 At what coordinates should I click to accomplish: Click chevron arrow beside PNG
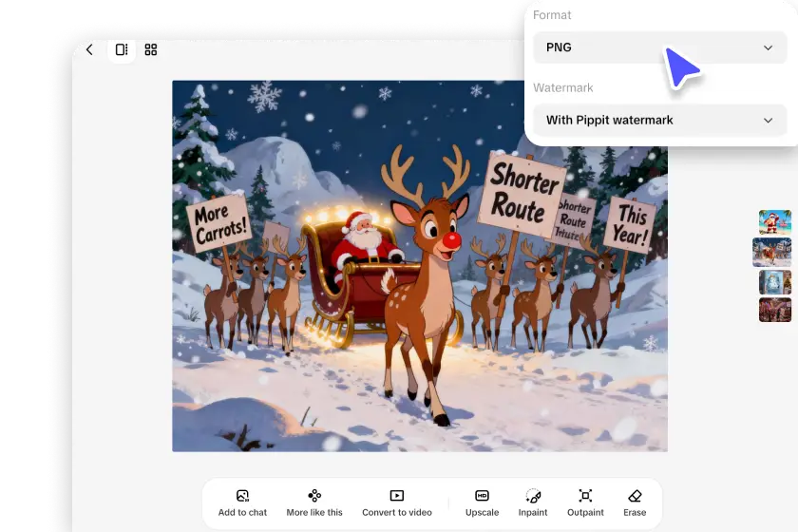click(769, 47)
